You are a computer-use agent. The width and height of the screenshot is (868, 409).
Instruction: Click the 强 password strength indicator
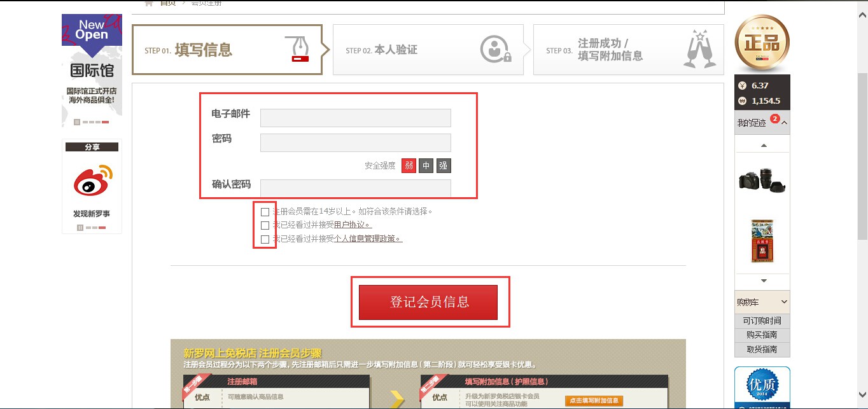point(443,165)
